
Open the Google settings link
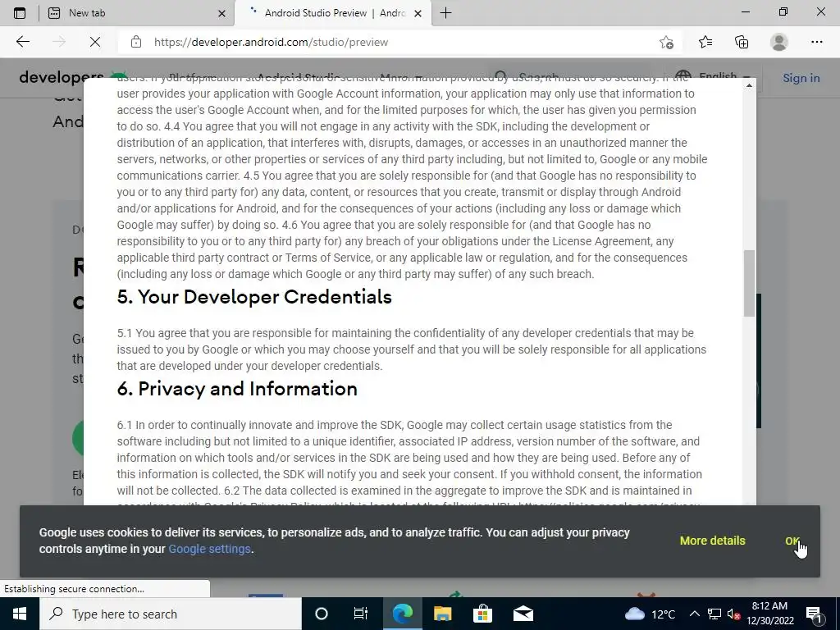click(x=209, y=549)
